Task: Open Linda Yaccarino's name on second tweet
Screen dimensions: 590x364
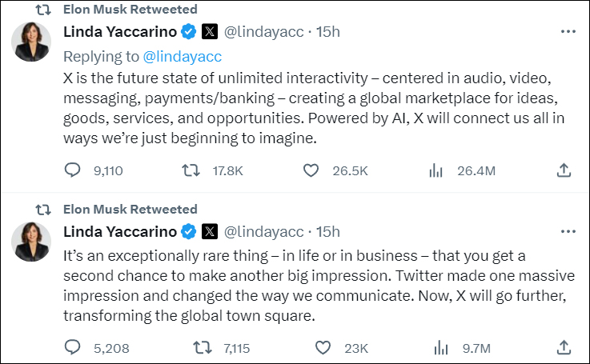Action: 119,232
